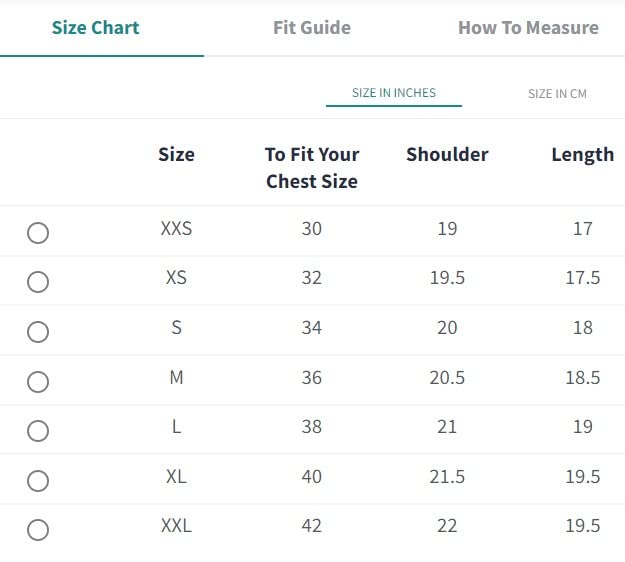Click the Size column header

click(x=176, y=154)
